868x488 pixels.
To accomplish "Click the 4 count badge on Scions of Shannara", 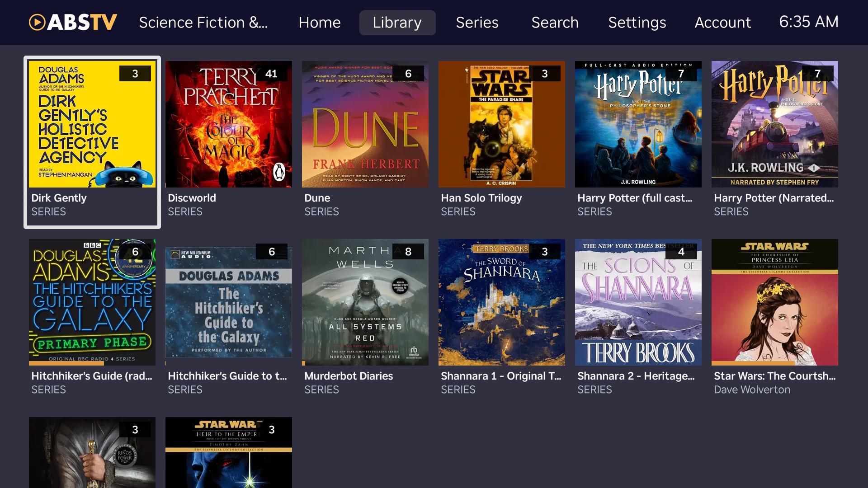I will [681, 252].
